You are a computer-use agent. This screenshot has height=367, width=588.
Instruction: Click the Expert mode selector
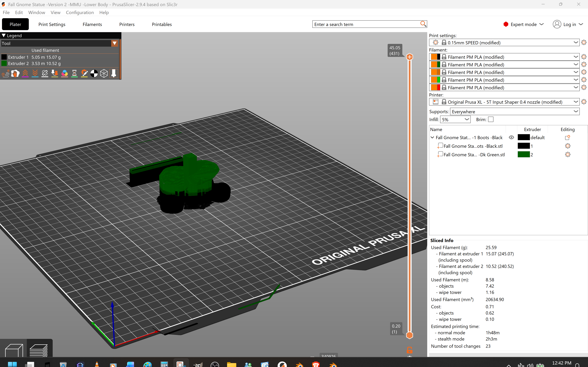[x=523, y=24]
